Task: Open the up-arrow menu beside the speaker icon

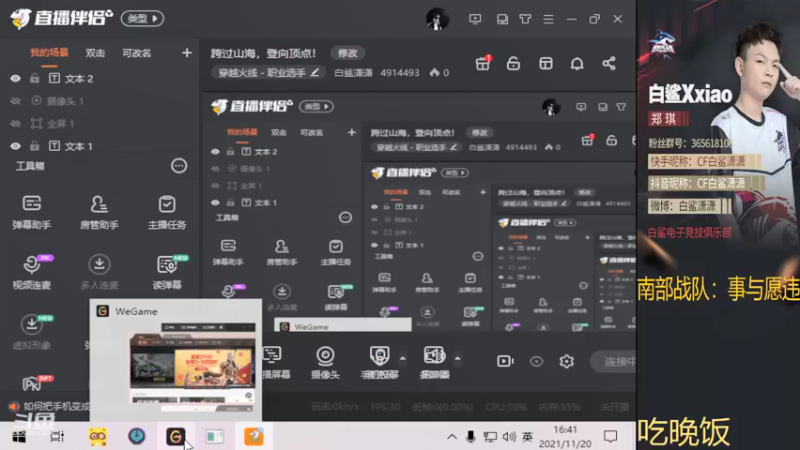Action: [x=458, y=359]
